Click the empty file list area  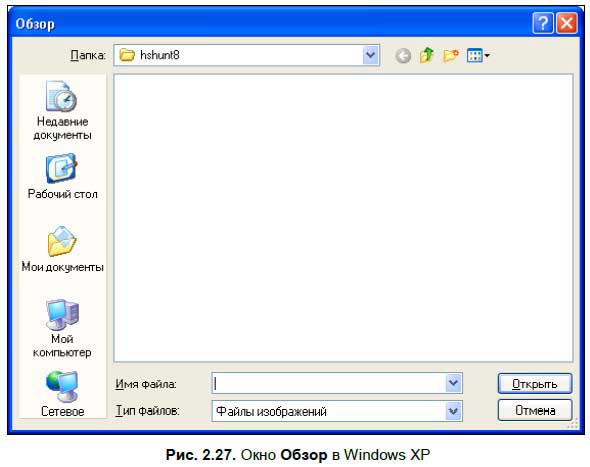(x=344, y=218)
